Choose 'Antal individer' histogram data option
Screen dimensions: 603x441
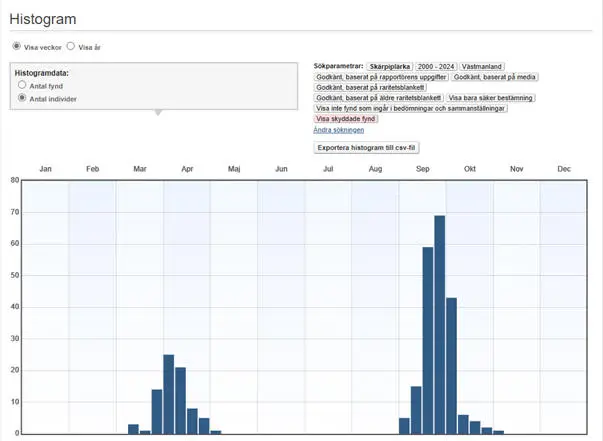23,99
